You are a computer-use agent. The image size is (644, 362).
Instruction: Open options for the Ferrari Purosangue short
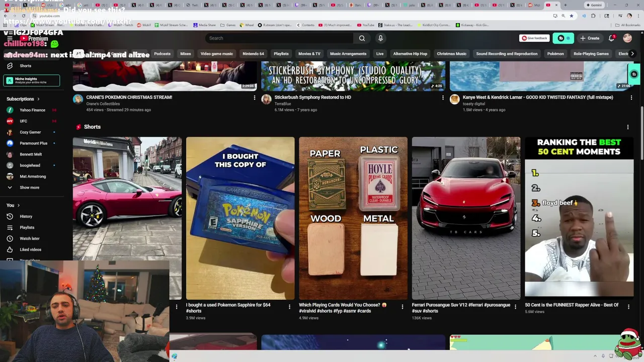pyautogui.click(x=515, y=306)
